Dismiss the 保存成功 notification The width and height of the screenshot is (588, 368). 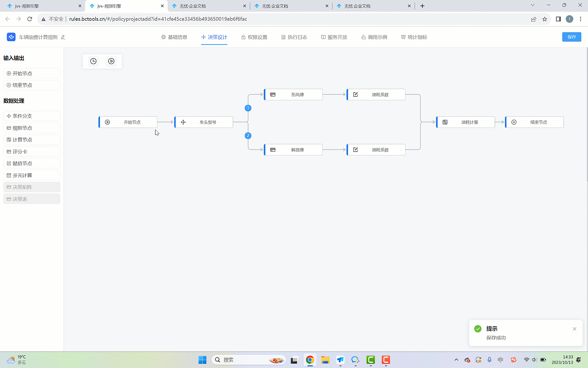[574, 329]
